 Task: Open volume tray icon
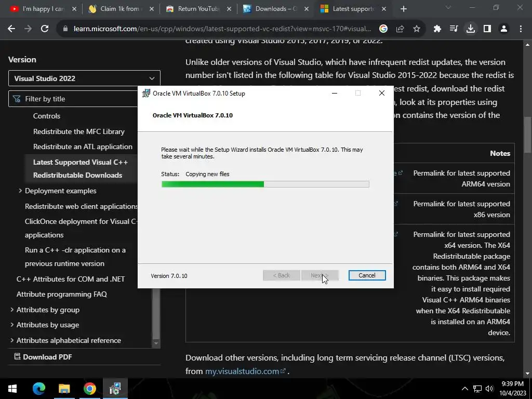(x=489, y=389)
